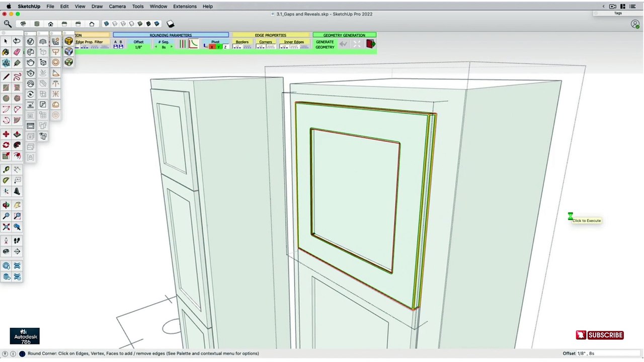This screenshot has height=362, width=644.
Task: Select the Rectangle tool
Action: coord(6,87)
